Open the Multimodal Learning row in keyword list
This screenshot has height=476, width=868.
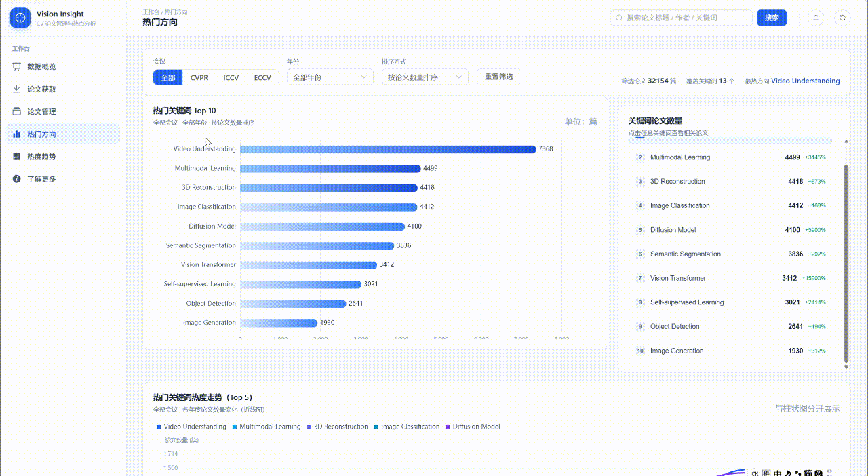[731, 157]
